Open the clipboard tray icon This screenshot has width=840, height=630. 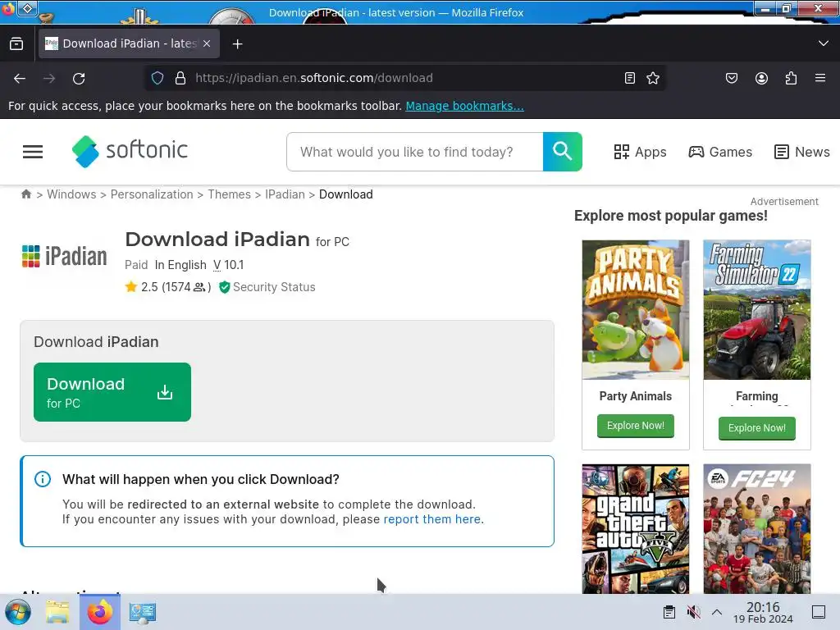(669, 612)
